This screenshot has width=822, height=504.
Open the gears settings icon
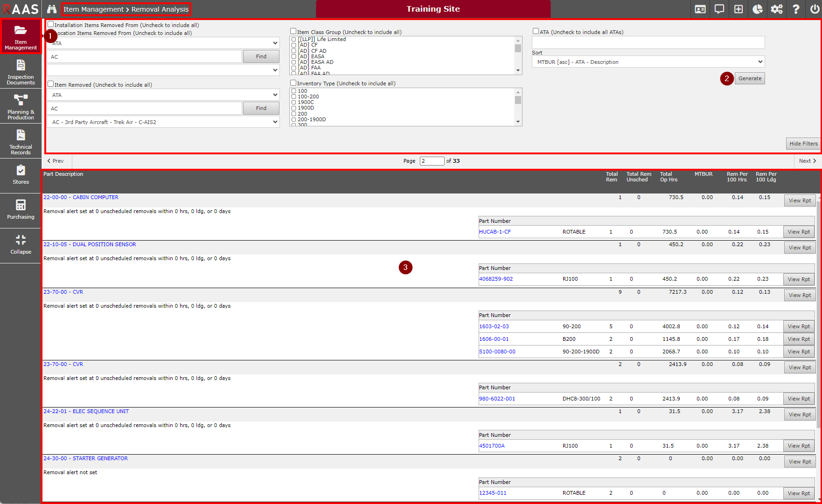(x=777, y=9)
